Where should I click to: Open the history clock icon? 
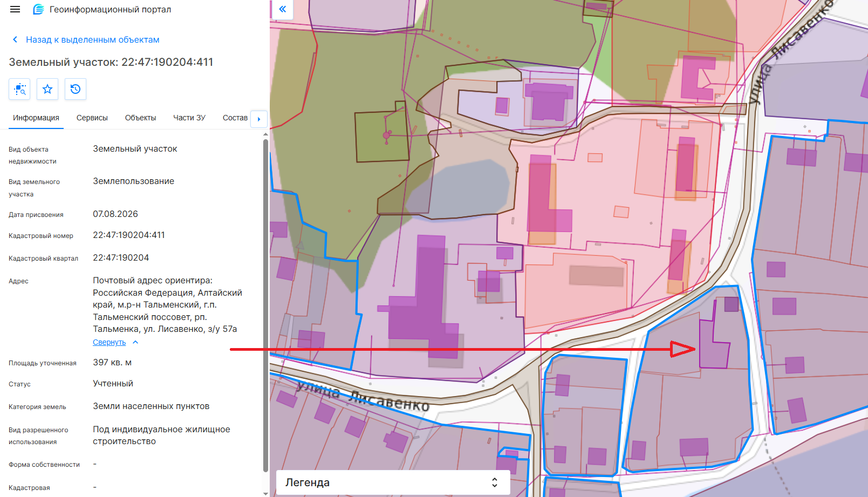[x=76, y=89]
